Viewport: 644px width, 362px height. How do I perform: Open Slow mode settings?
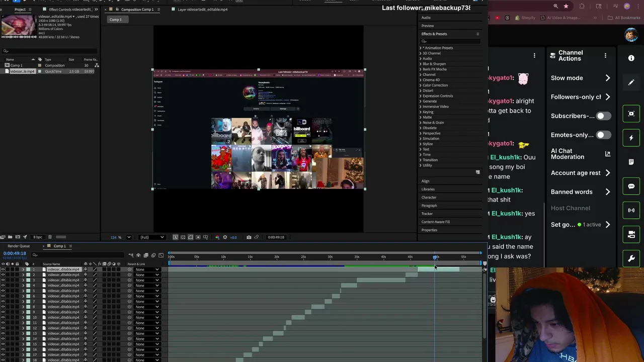click(x=580, y=78)
